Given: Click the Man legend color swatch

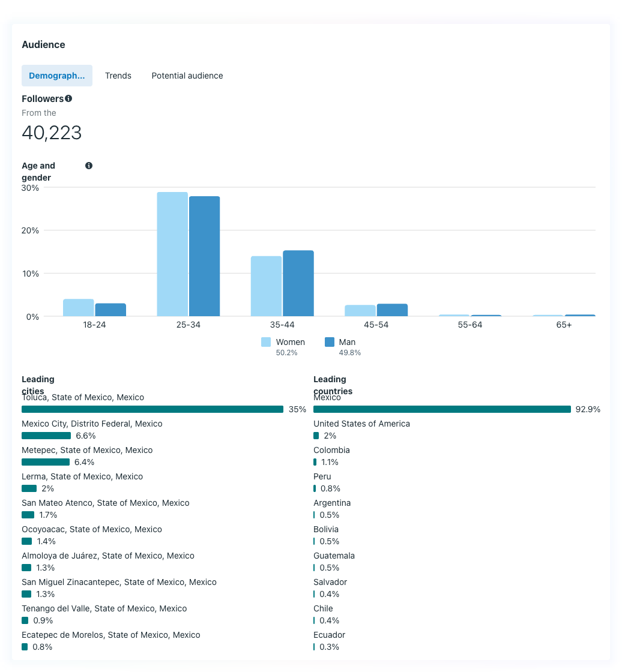Looking at the screenshot, I should tap(330, 342).
